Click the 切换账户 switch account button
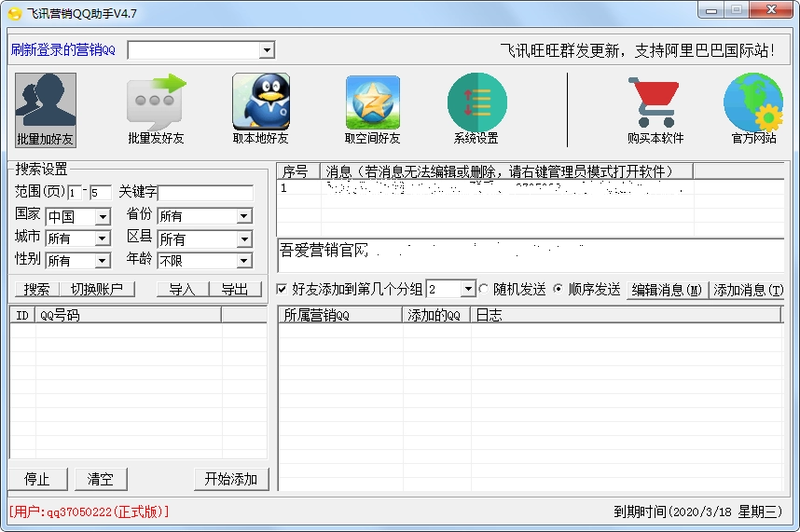800x532 pixels. (97, 290)
